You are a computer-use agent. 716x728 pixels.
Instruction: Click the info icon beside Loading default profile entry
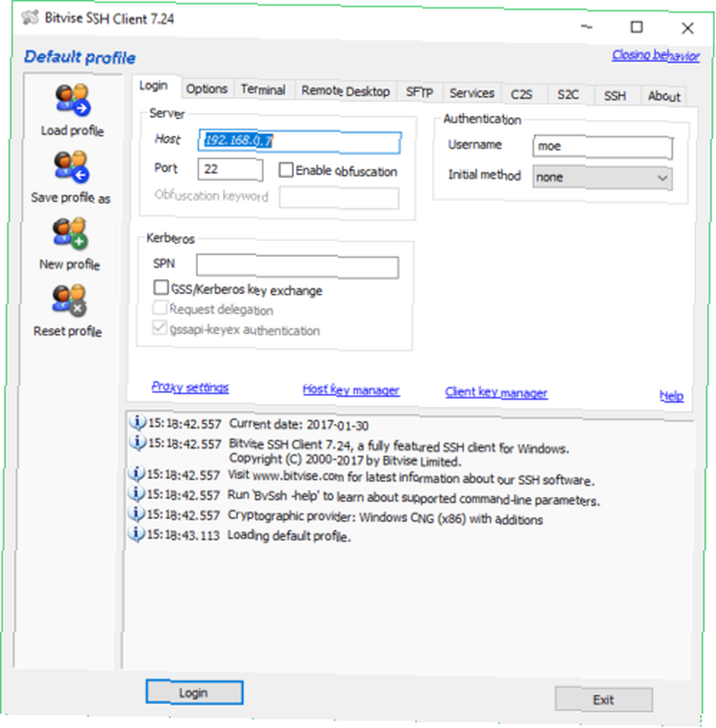[x=136, y=534]
